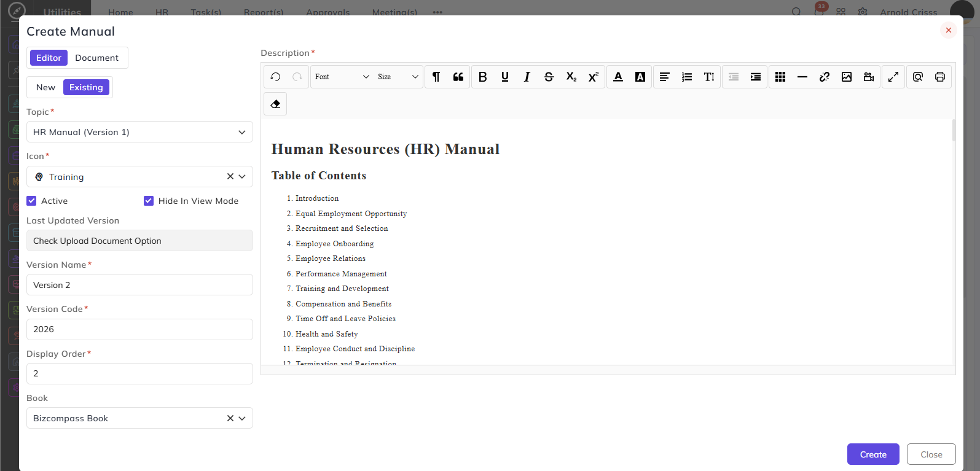Click the Close button

(x=931, y=454)
